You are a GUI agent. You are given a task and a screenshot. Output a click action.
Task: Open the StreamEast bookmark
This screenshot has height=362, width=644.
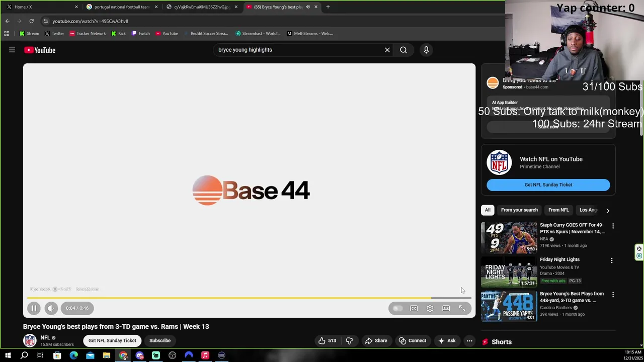coord(258,34)
